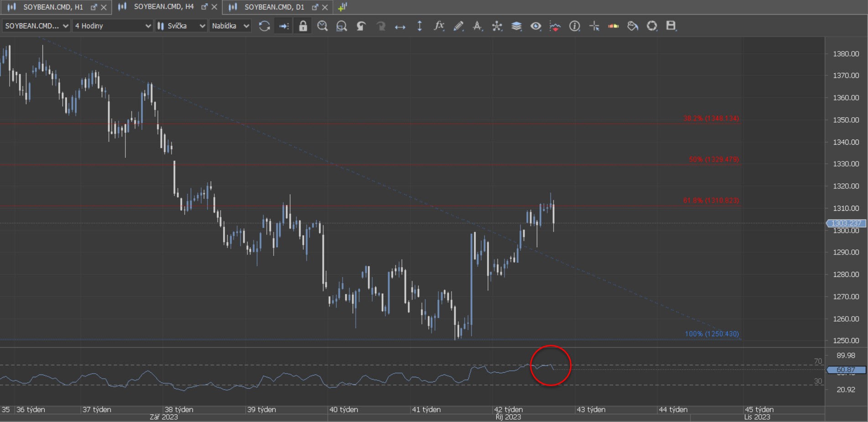Screen dimensions: 868x422
Task: Switch to the SOYBEAN.CMD, H1 tab
Action: (x=52, y=7)
